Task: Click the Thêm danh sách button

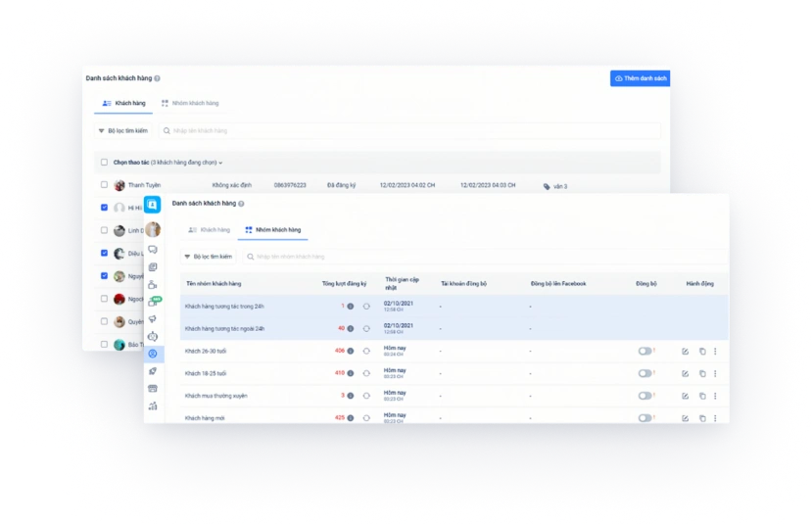Action: [x=640, y=78]
